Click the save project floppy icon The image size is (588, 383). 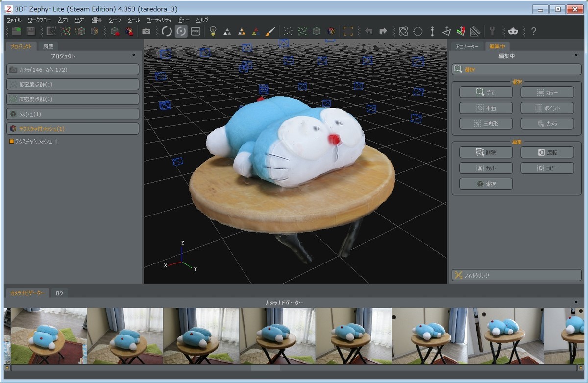[x=30, y=31]
